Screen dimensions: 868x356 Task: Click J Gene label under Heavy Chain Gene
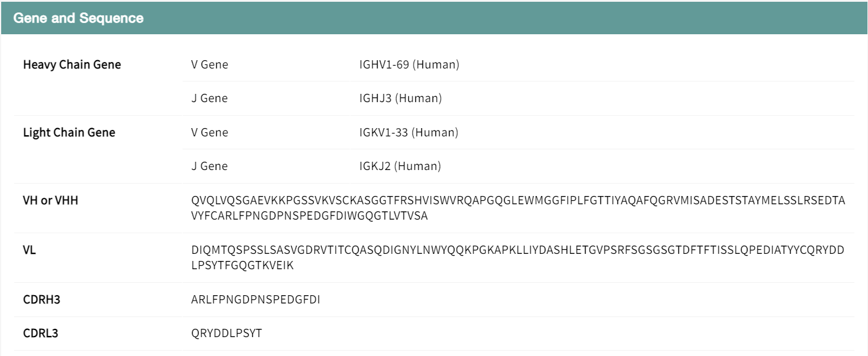click(x=209, y=99)
